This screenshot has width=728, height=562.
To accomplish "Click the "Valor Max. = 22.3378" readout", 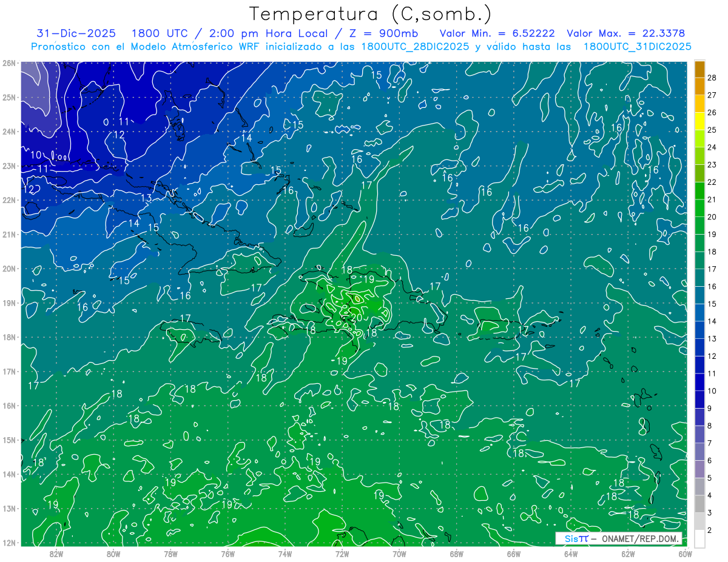I will tap(625, 33).
